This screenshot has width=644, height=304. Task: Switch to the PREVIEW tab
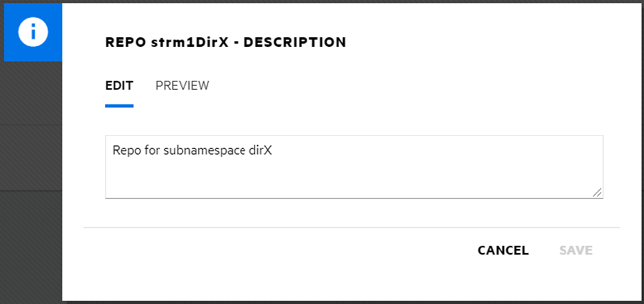[182, 85]
